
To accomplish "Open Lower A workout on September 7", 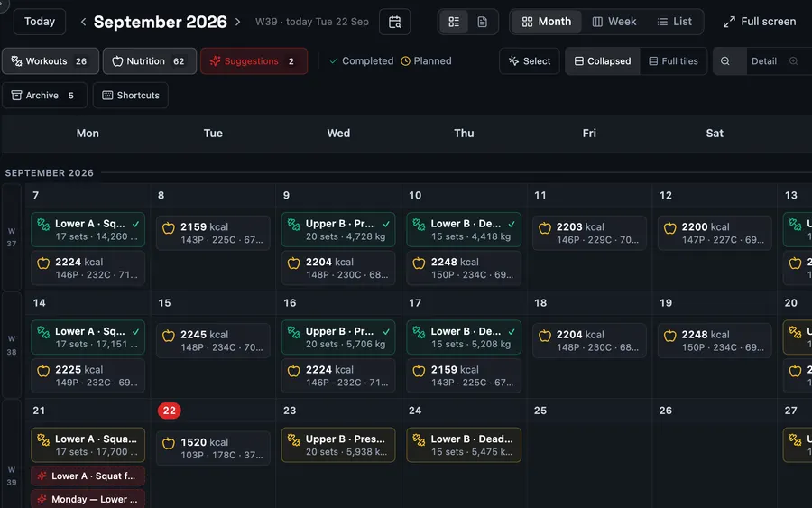I will [x=88, y=229].
